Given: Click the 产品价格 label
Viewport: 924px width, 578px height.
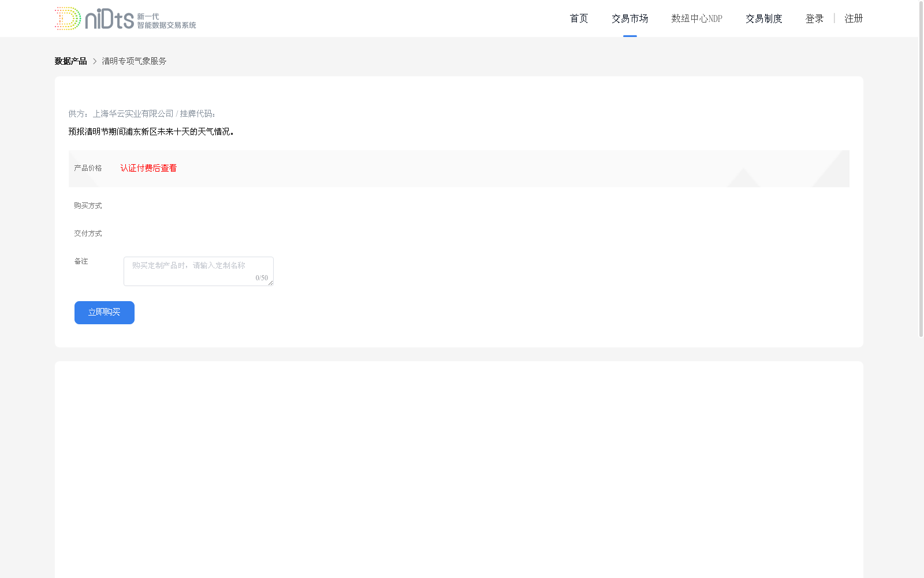Looking at the screenshot, I should (88, 168).
